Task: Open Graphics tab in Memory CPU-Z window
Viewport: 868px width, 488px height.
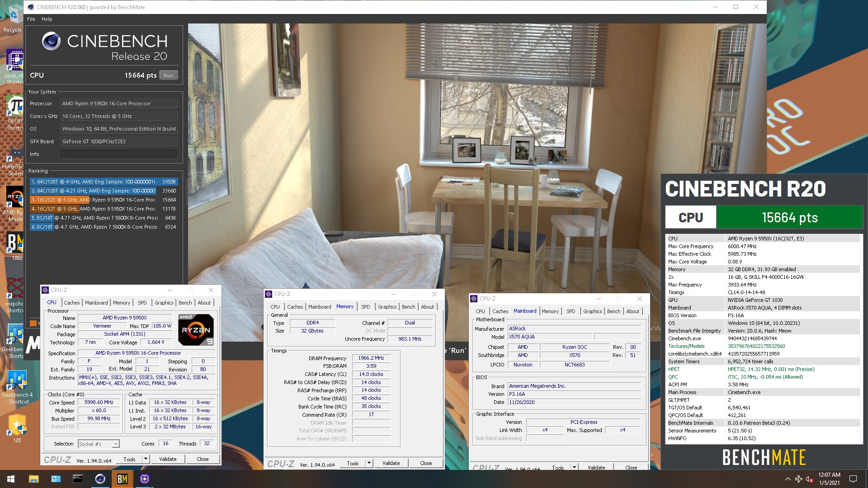Action: coord(387,307)
